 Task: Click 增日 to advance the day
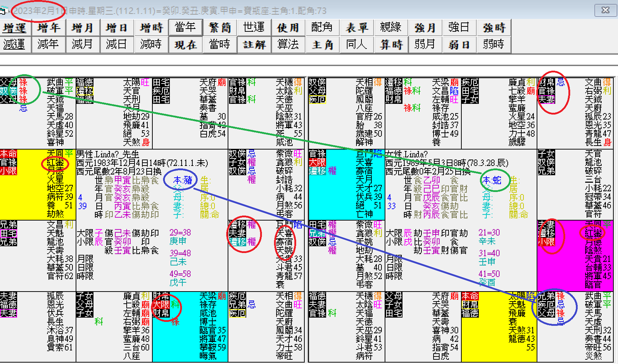click(x=117, y=27)
